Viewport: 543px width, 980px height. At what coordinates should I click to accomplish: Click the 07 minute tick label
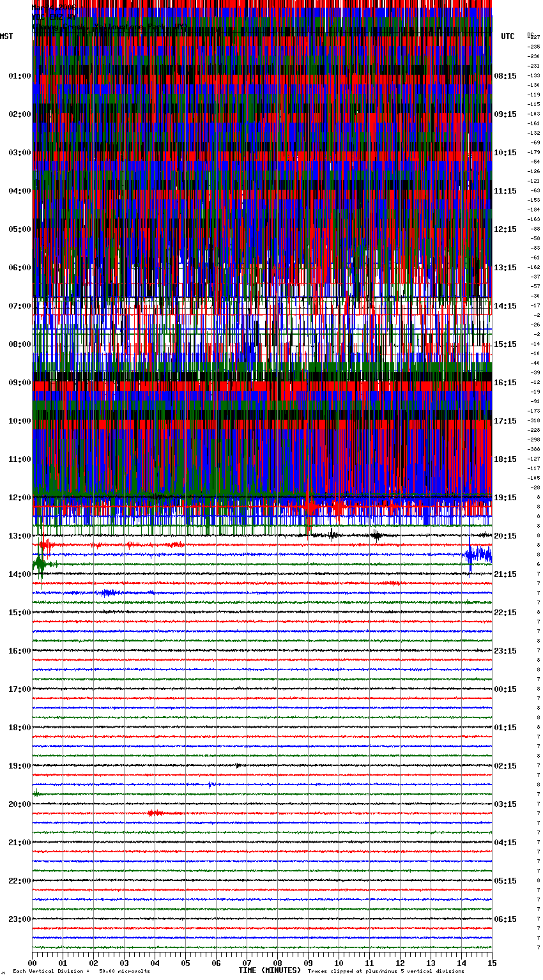click(247, 963)
